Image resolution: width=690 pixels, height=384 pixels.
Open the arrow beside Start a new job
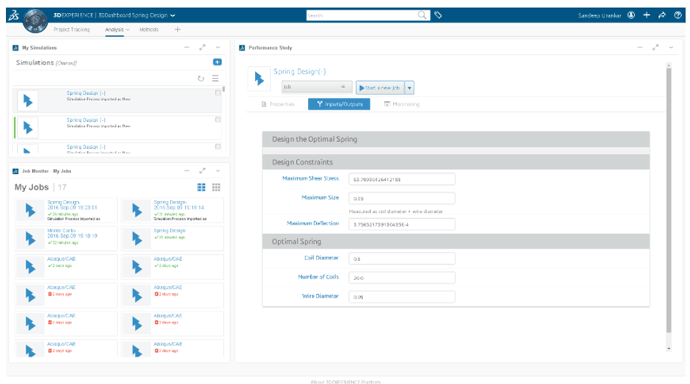409,88
